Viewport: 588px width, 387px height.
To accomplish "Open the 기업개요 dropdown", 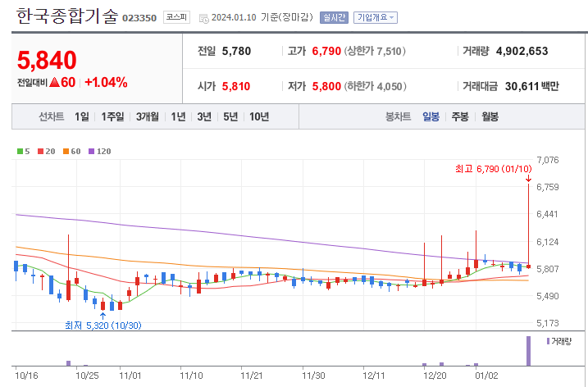I will coord(376,17).
